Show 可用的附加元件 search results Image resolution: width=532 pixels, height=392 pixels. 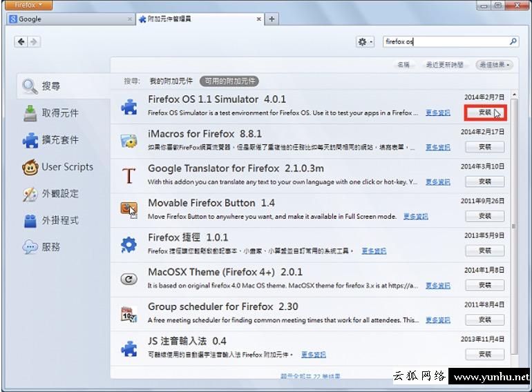point(229,81)
